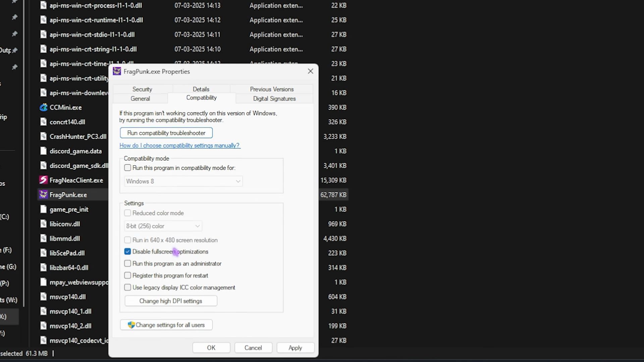Click the 07-03-2025 14:10 date cell
644x362 pixels.
tap(198, 49)
